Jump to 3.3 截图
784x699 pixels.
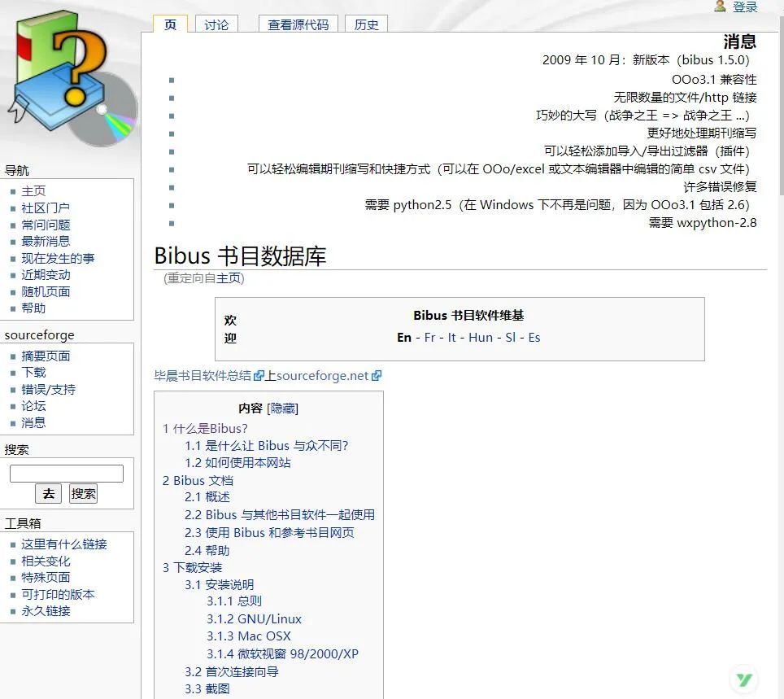click(x=207, y=689)
